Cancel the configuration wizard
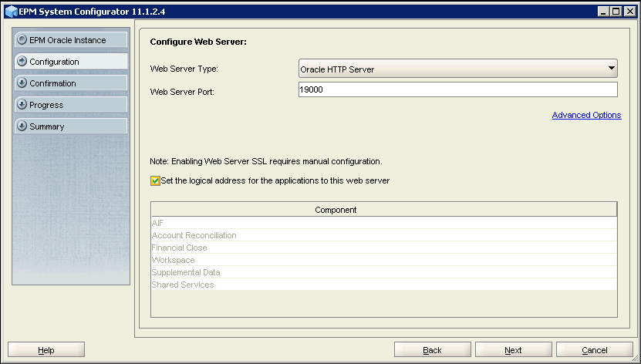This screenshot has width=641, height=364. [594, 350]
